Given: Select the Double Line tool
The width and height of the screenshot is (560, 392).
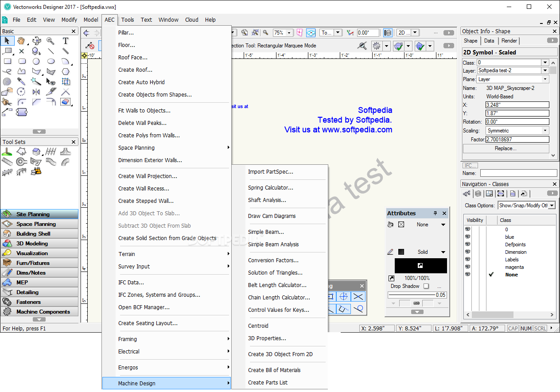Looking at the screenshot, I should 66,51.
